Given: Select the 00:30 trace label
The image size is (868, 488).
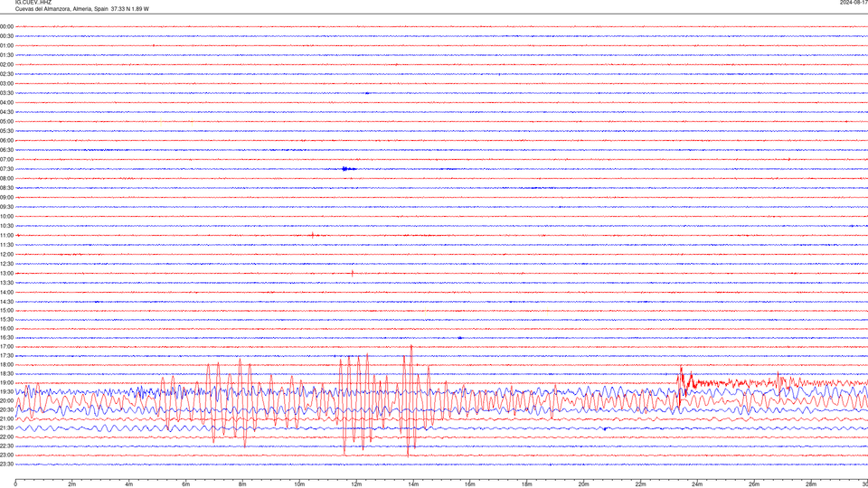Looking at the screenshot, I should tap(6, 36).
